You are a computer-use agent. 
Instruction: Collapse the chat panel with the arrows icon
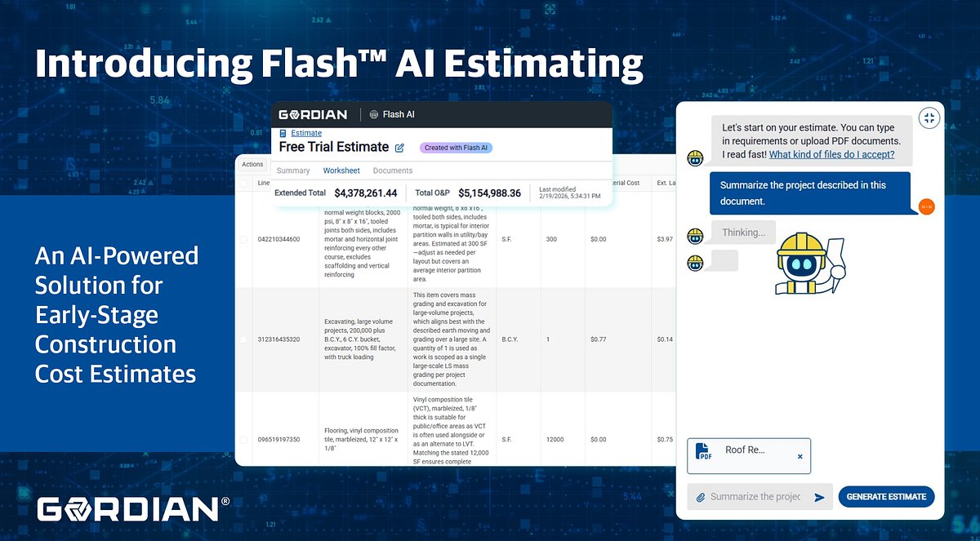(929, 118)
